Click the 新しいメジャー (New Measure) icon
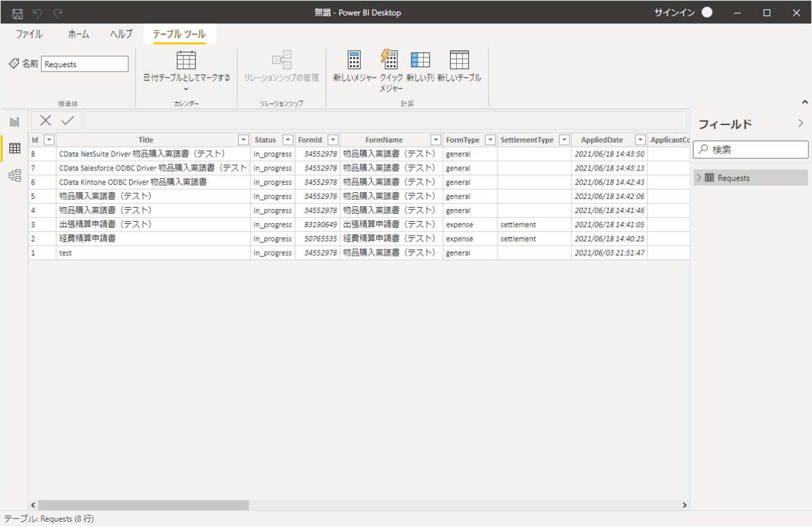This screenshot has height=527, width=812. 354,61
